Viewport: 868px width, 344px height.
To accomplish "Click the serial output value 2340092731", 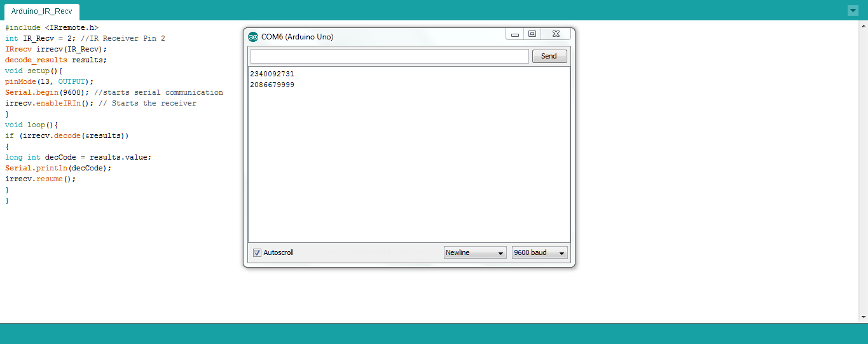I will [x=272, y=74].
